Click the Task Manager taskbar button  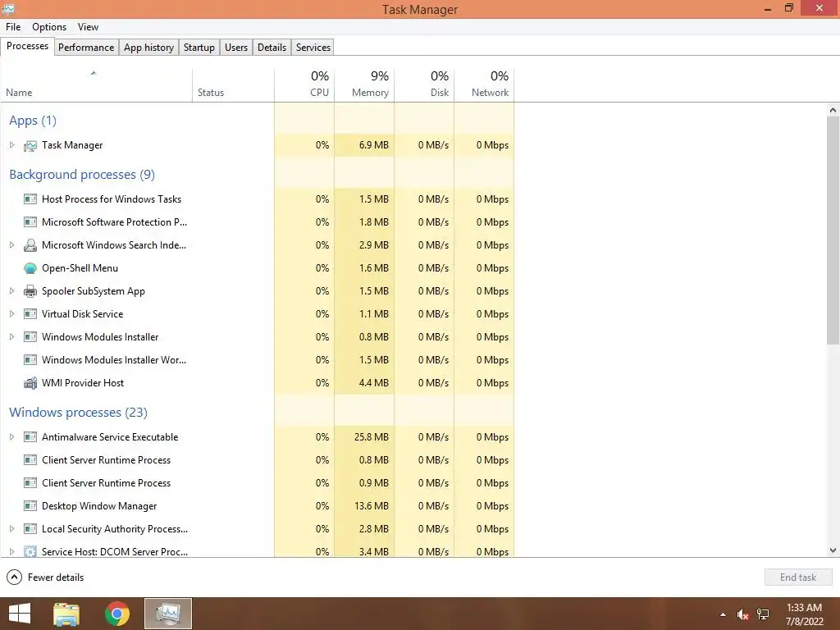(167, 614)
